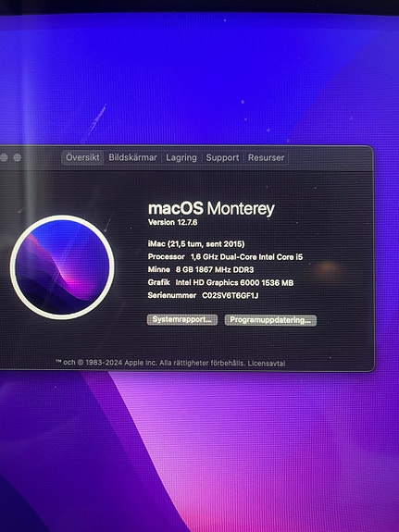Click the Apple Inc. copyright notice text
Viewport: 399px width, 532px height.
(x=150, y=363)
